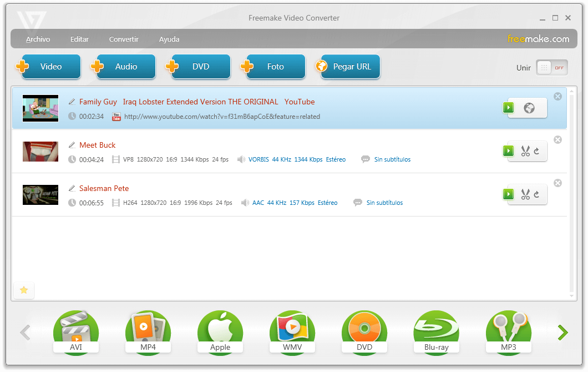The width and height of the screenshot is (588, 372).
Task: Open the favorites star button
Action: (24, 290)
